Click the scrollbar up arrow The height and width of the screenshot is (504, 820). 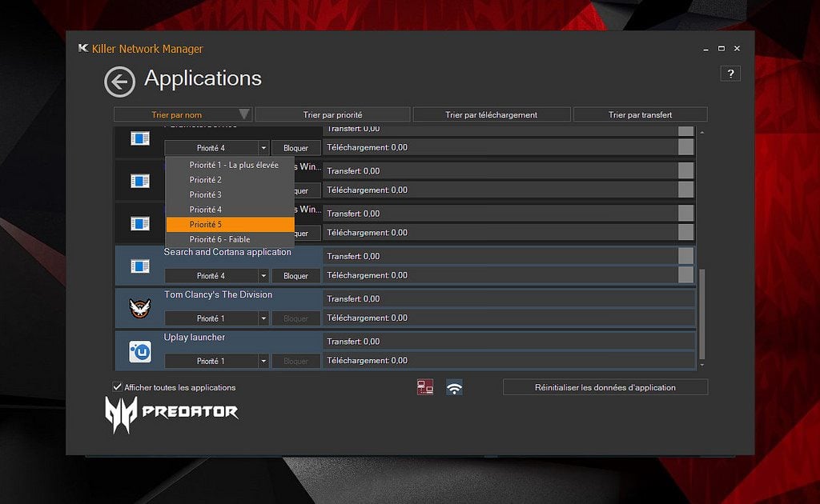pyautogui.click(x=701, y=133)
